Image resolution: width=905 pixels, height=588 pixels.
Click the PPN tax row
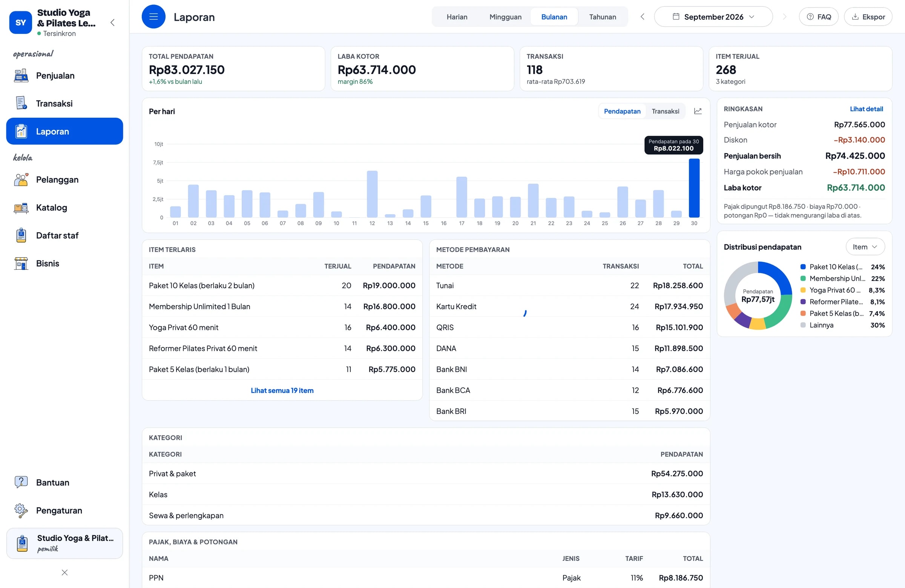[x=426, y=578]
